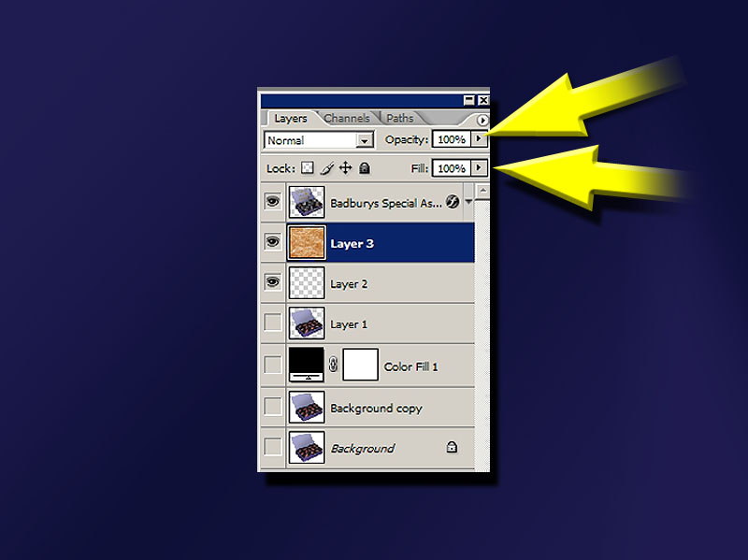The height and width of the screenshot is (560, 748).
Task: Select the transparent Layer 2 thumbnail
Action: coord(307,283)
